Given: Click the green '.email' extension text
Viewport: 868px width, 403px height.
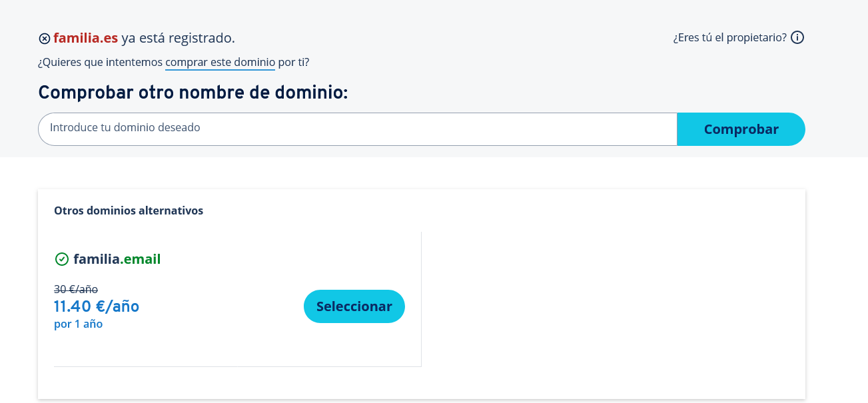Looking at the screenshot, I should tap(141, 259).
